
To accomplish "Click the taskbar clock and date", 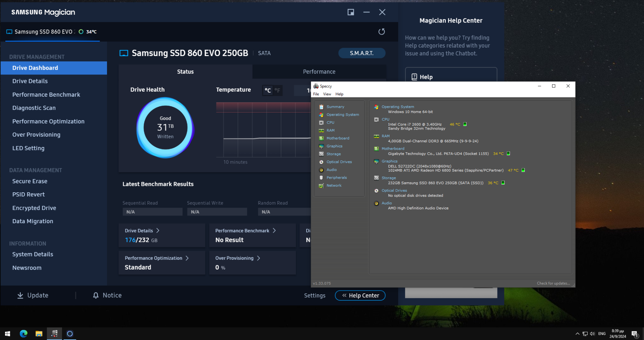I will click(618, 334).
